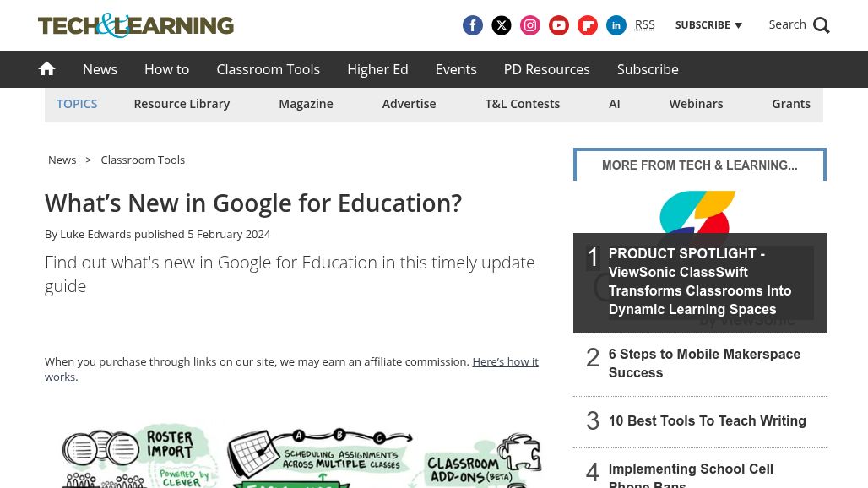
Task: Click the News breadcrumb link
Action: pyautogui.click(x=62, y=160)
